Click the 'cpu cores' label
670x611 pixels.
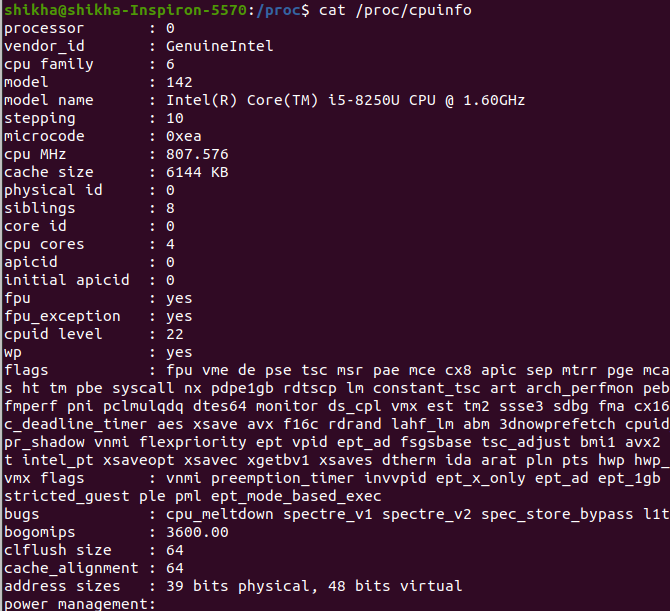(44, 244)
